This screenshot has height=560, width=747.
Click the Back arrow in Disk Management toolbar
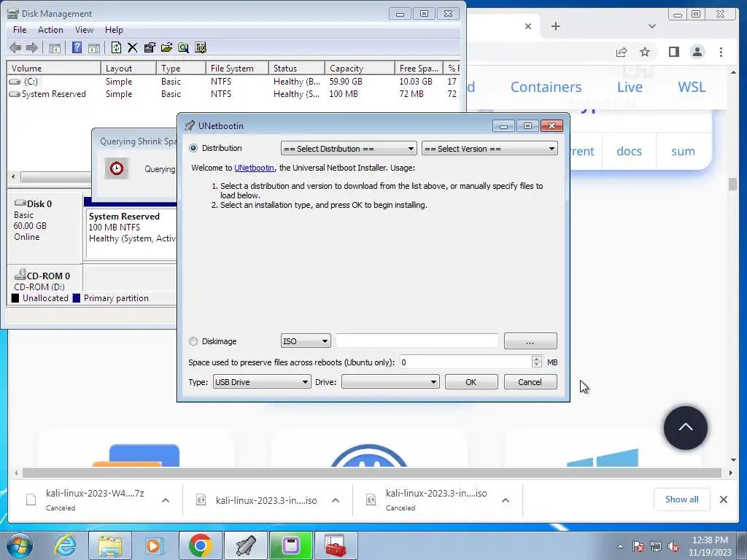[x=15, y=47]
